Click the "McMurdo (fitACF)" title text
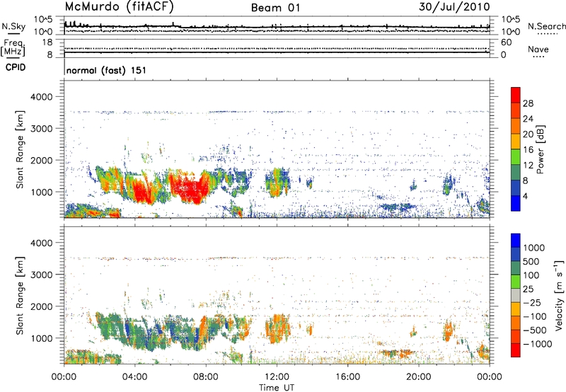The height and width of the screenshot is (392, 566). [x=119, y=7]
